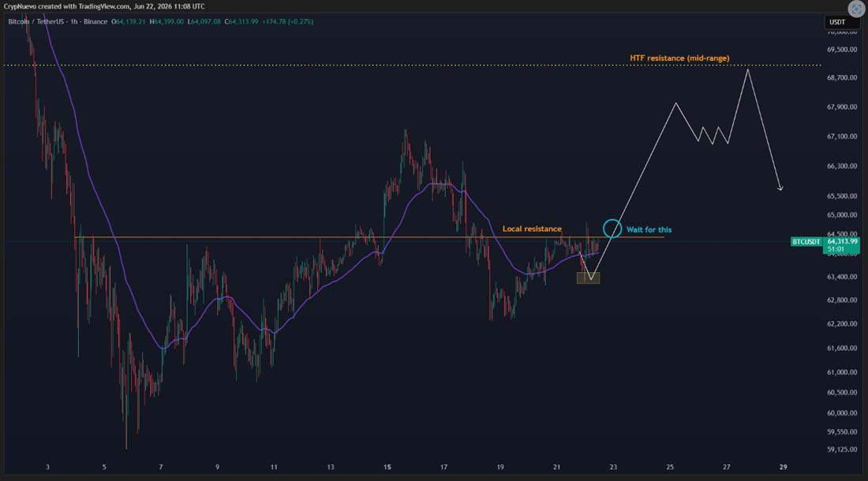The height and width of the screenshot is (481, 868).
Task: Click the 66,300.00 price axis label
Action: (x=842, y=166)
